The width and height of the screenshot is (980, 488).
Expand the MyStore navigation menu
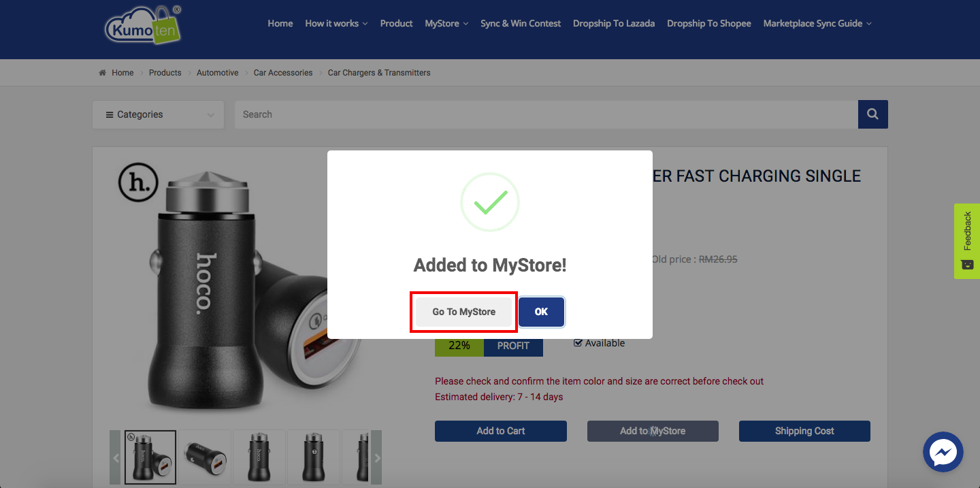[446, 23]
